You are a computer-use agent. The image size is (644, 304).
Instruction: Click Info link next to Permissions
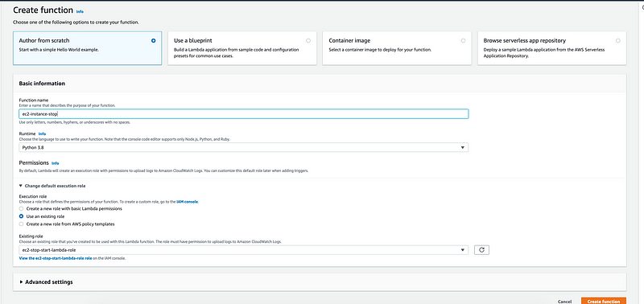tap(55, 163)
